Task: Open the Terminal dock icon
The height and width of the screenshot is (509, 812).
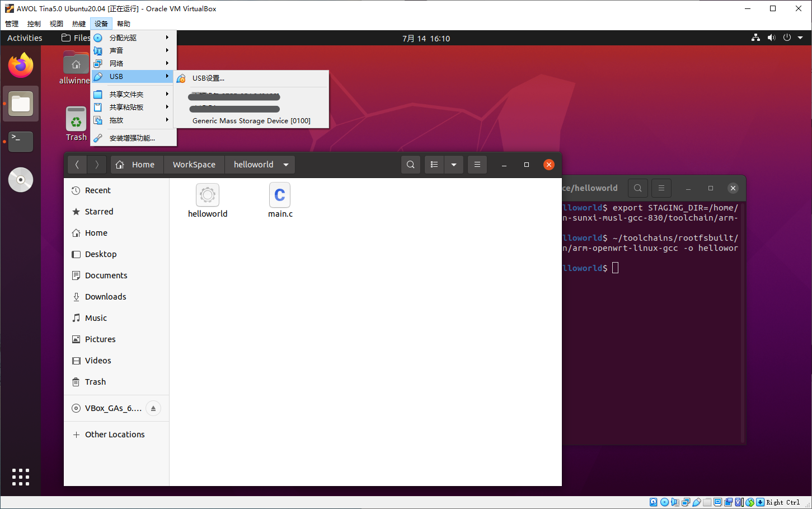Action: pyautogui.click(x=21, y=141)
